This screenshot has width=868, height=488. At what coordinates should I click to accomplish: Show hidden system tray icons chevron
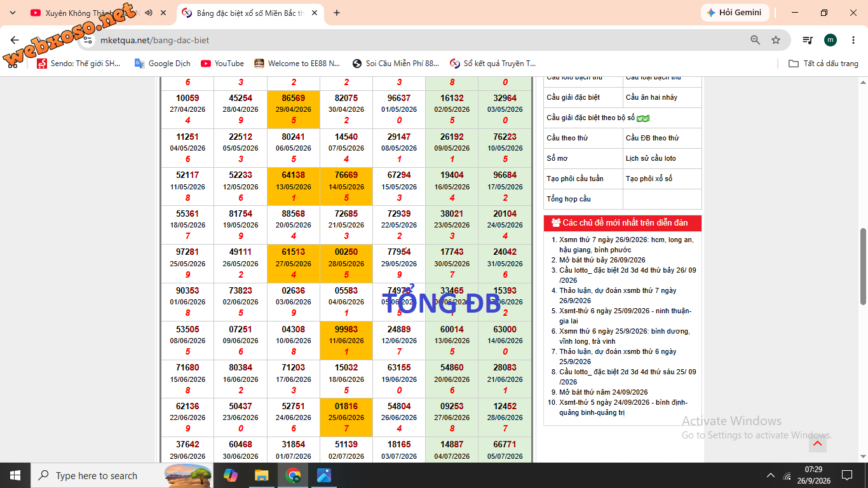771,475
